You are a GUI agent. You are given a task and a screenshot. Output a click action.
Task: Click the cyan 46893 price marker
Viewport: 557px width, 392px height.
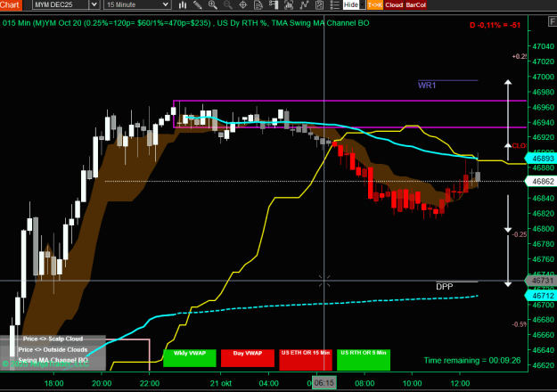(x=541, y=159)
